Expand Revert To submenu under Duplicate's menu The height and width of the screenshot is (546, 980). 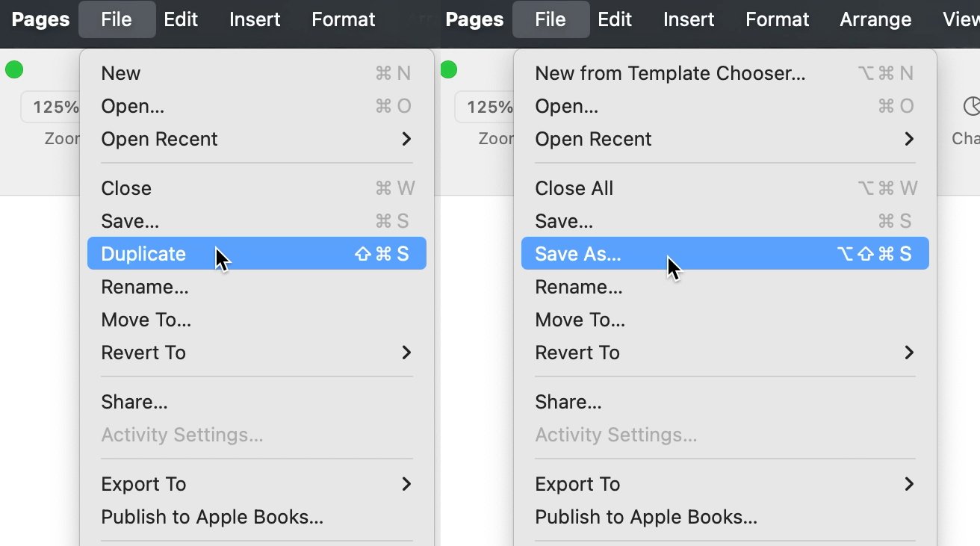click(x=257, y=353)
